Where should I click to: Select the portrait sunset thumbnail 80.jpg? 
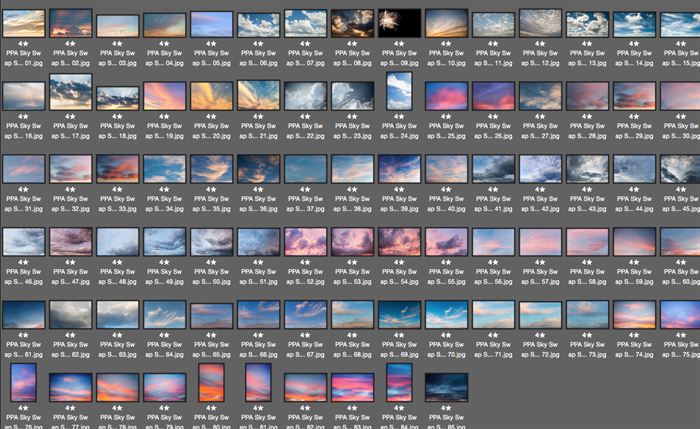(x=211, y=383)
